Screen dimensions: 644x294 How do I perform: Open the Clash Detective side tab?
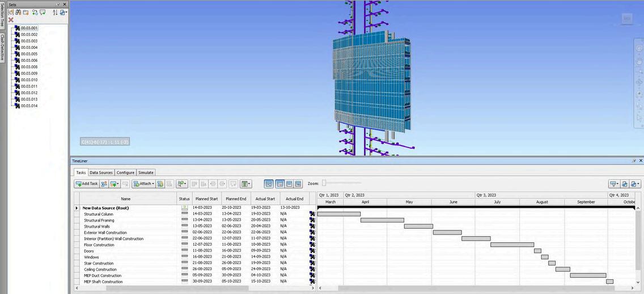(x=2, y=47)
